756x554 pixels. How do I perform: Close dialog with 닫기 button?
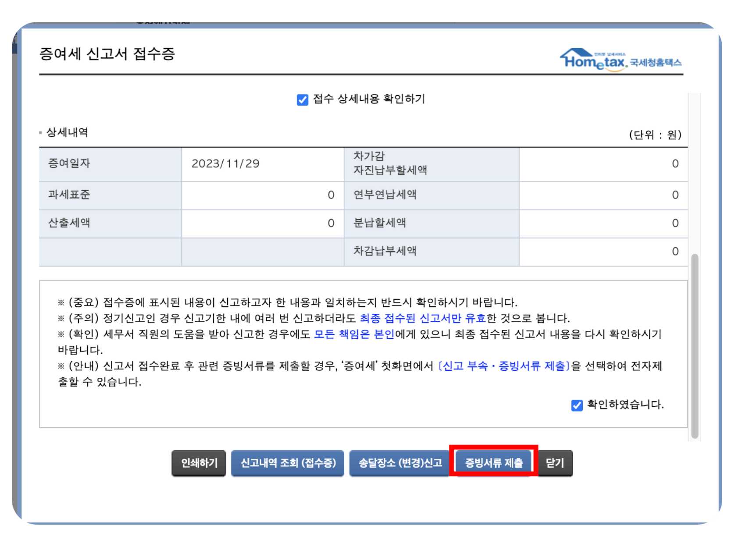point(555,463)
